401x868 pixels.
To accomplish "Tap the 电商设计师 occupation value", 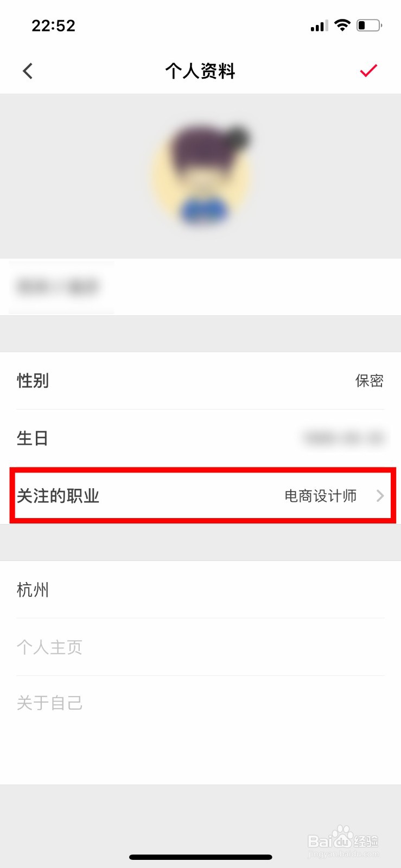I will [321, 496].
